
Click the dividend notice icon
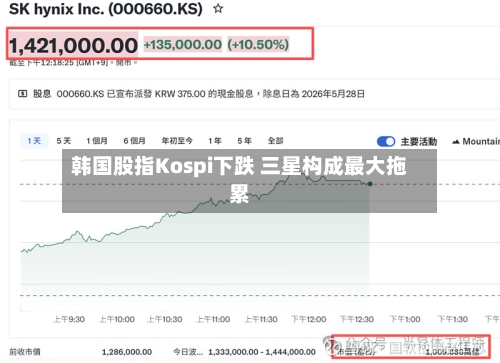pyautogui.click(x=22, y=94)
